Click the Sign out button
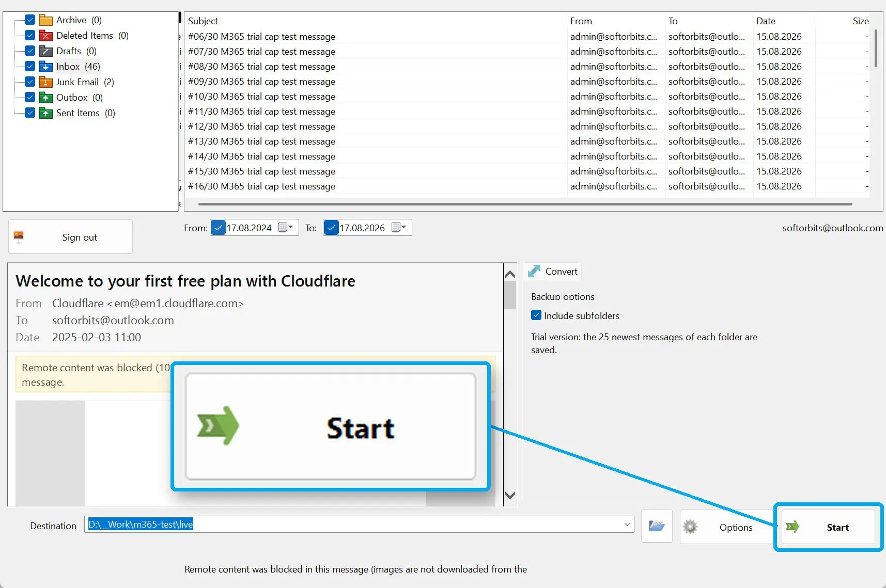This screenshot has height=588, width=886. (70, 237)
